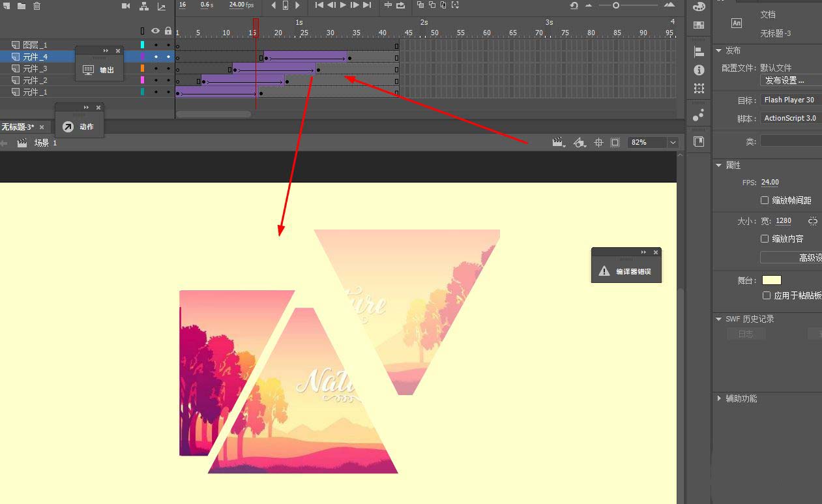The image size is (822, 504).
Task: Enable the 应用于粘贴板 checkbox
Action: tap(767, 295)
